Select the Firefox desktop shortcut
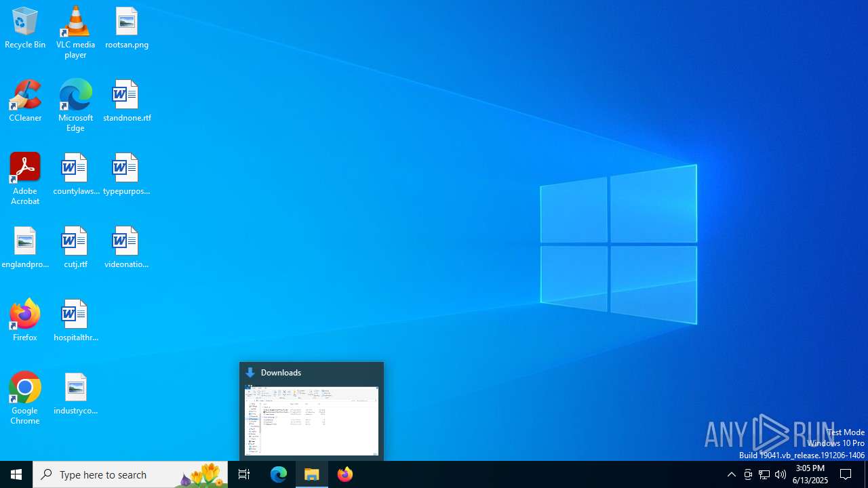The image size is (868, 488). (x=25, y=321)
